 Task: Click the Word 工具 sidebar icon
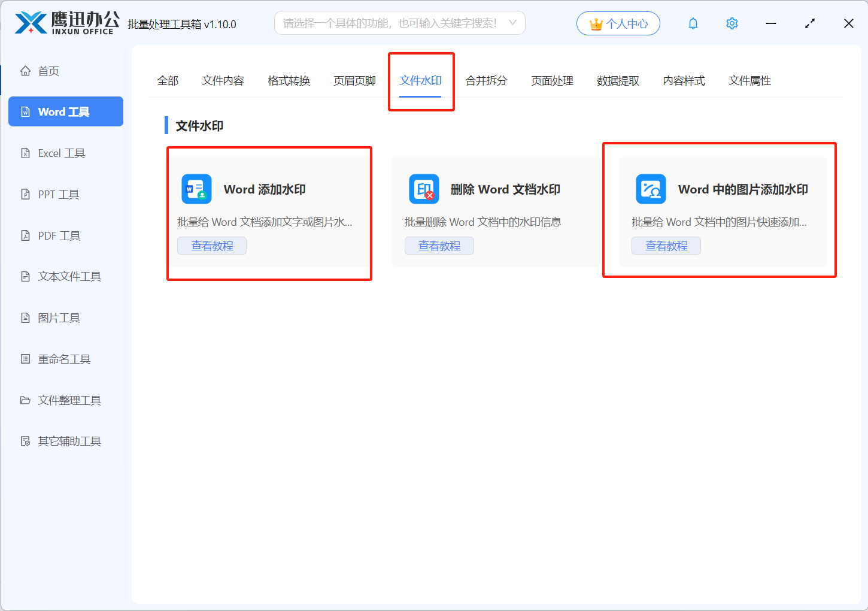(x=25, y=112)
